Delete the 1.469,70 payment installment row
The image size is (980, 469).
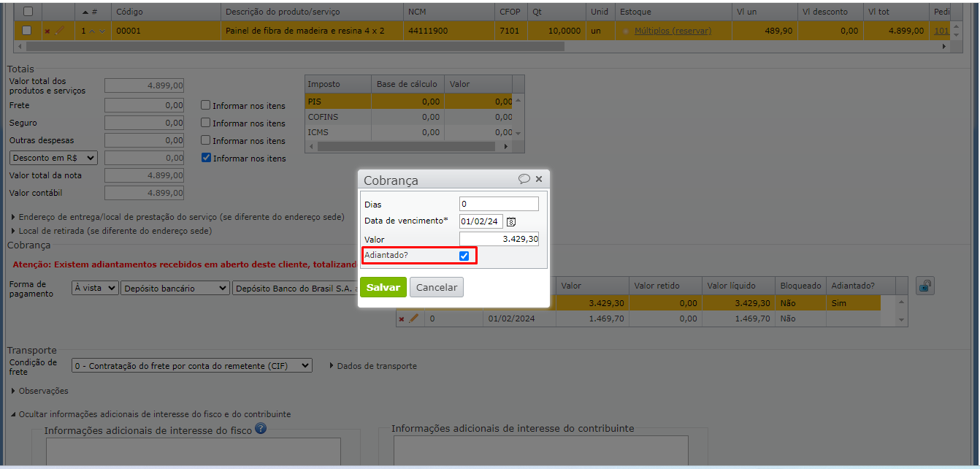pyautogui.click(x=402, y=319)
